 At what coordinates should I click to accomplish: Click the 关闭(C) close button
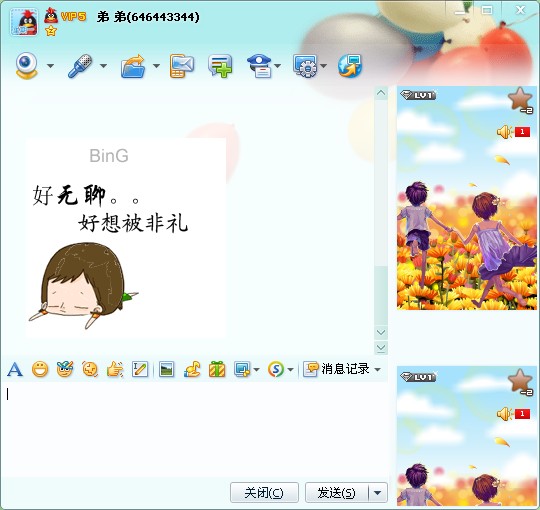264,492
